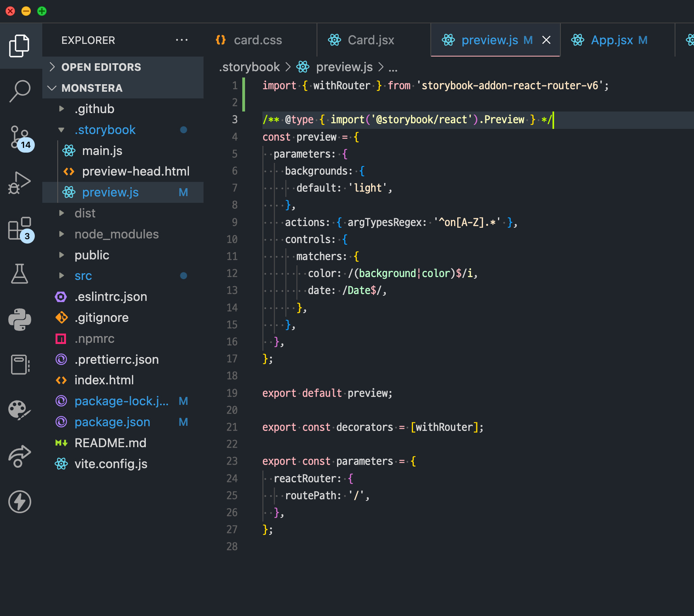Open the Search view in activity bar
Viewport: 694px width, 616px height.
pos(20,91)
